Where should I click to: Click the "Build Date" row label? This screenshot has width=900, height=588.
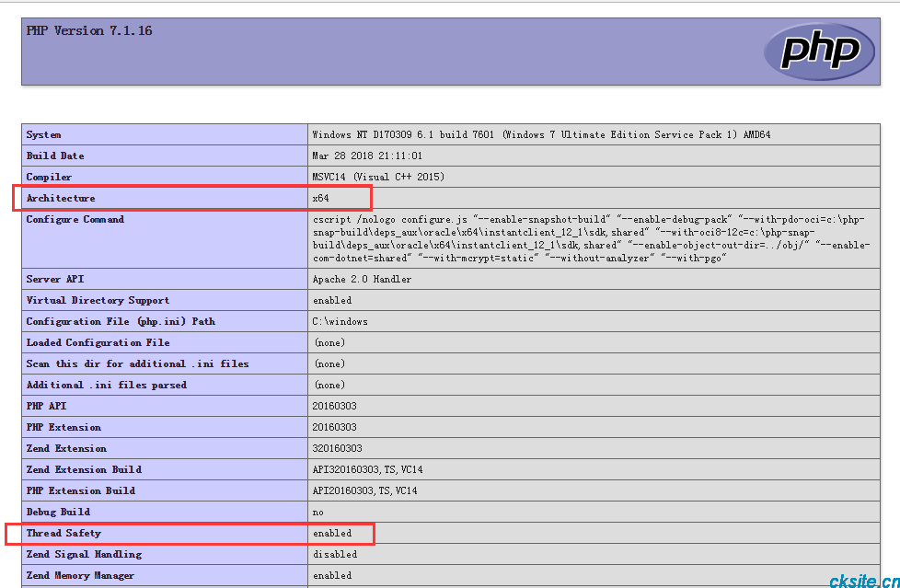[55, 156]
